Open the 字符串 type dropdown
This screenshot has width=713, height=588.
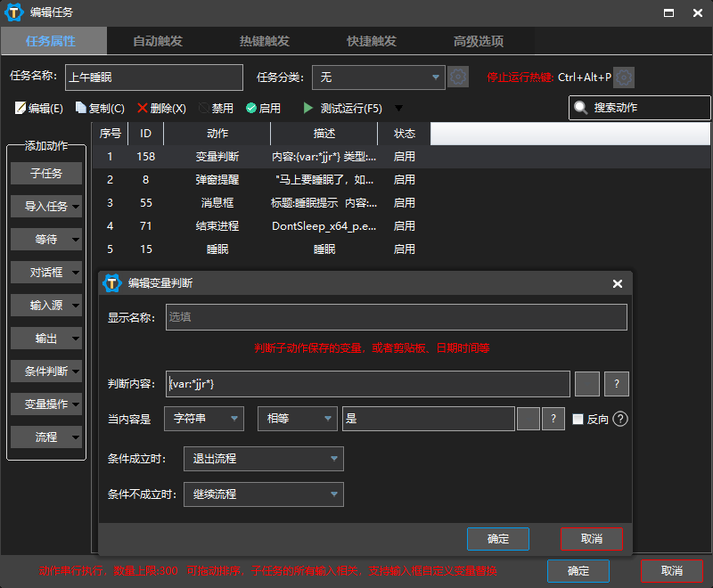coord(206,419)
